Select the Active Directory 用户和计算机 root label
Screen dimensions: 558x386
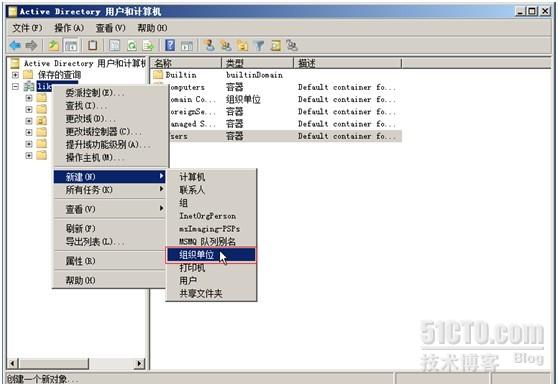coord(85,63)
